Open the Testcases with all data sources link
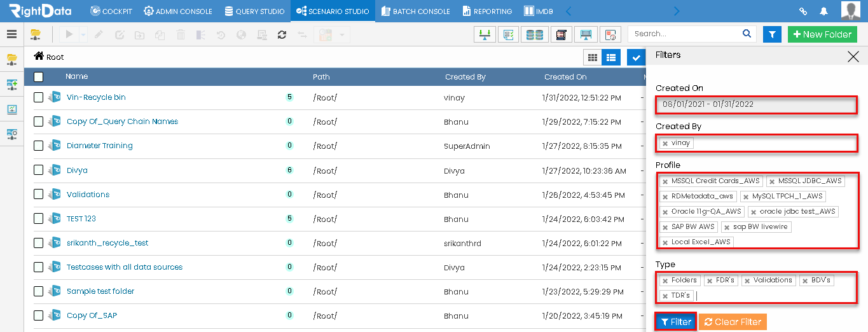This screenshot has height=332, width=868. pyautogui.click(x=125, y=267)
